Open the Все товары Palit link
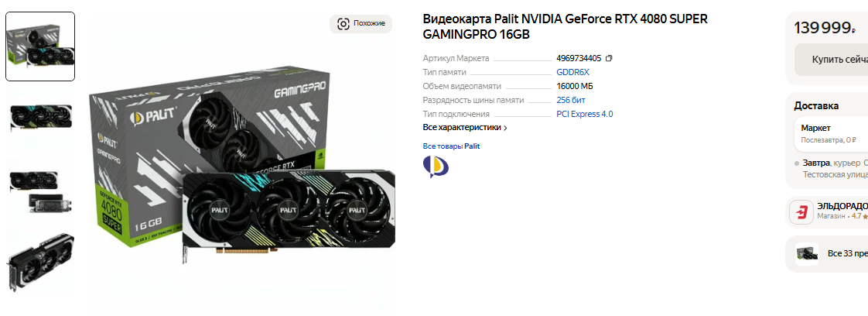This screenshot has height=316, width=868. pos(451,146)
